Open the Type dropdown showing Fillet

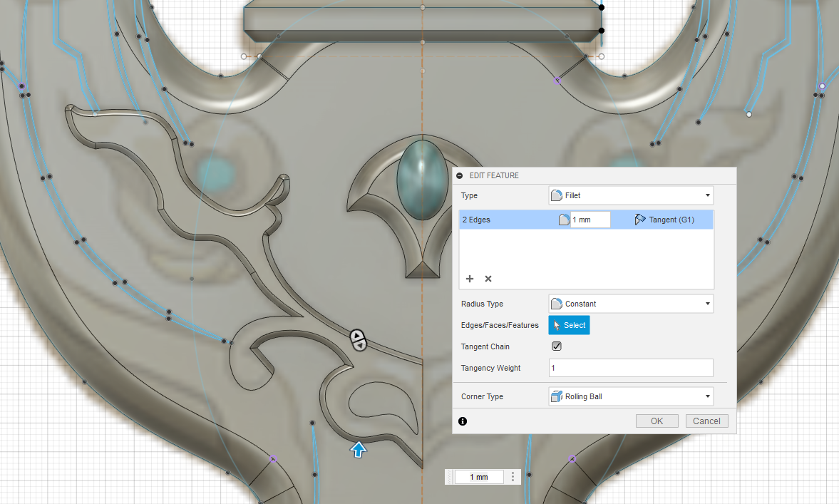coord(631,195)
